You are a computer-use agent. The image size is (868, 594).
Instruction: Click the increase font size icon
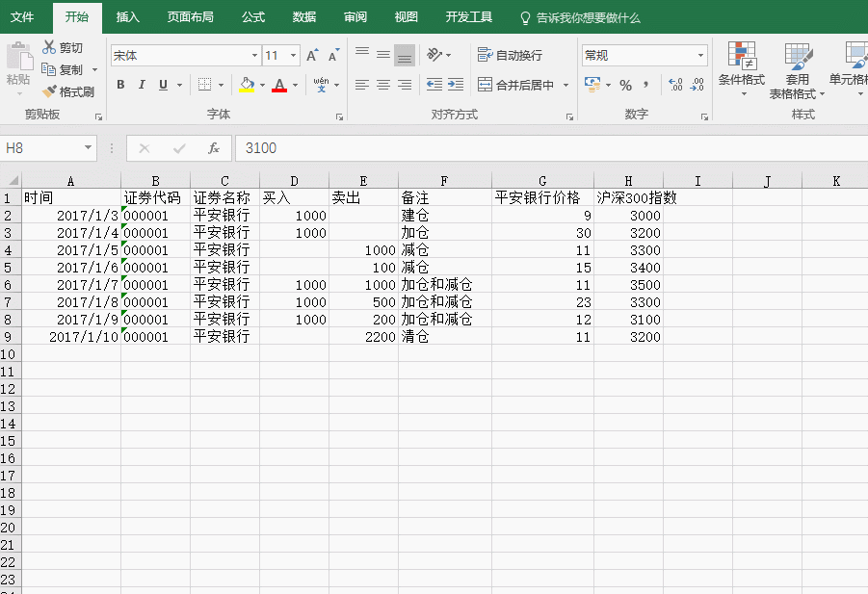point(312,56)
